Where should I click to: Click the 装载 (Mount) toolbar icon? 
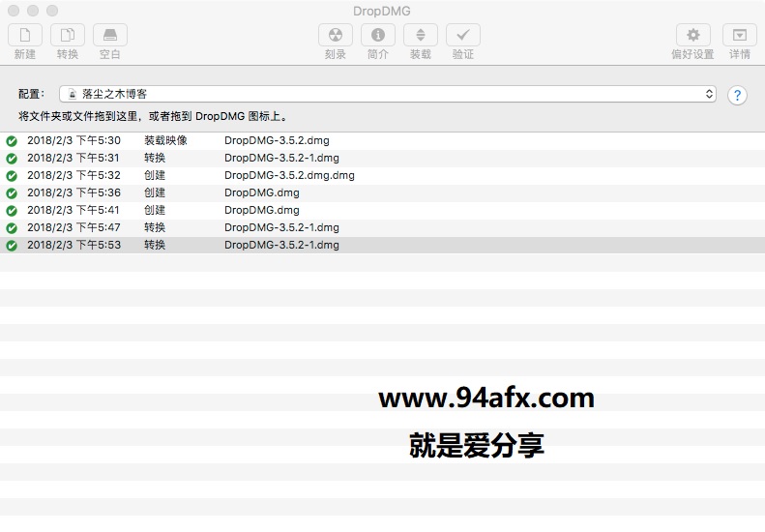pos(420,35)
